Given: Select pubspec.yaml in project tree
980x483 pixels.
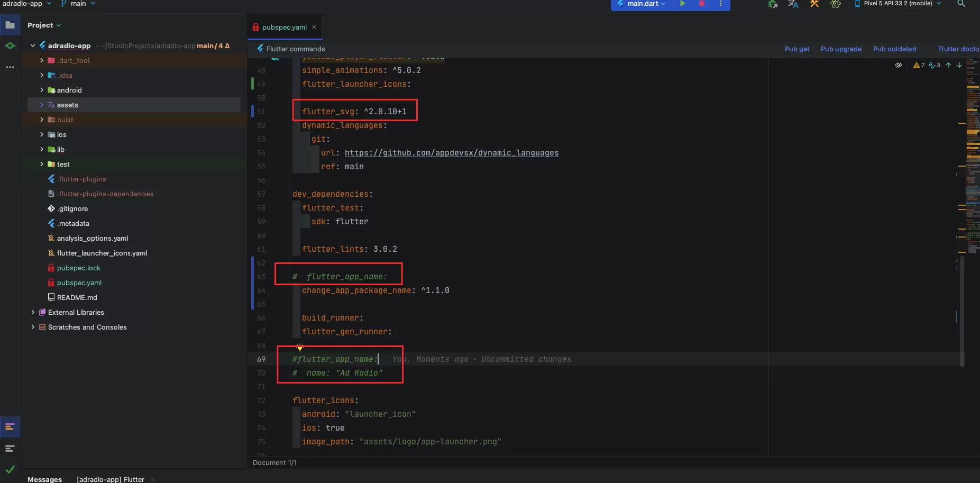Looking at the screenshot, I should point(79,282).
